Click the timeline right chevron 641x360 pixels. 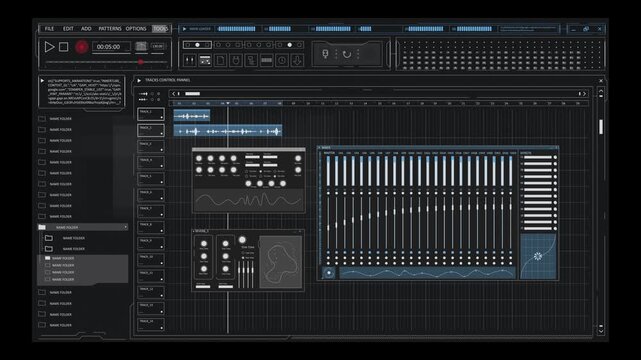tap(585, 94)
